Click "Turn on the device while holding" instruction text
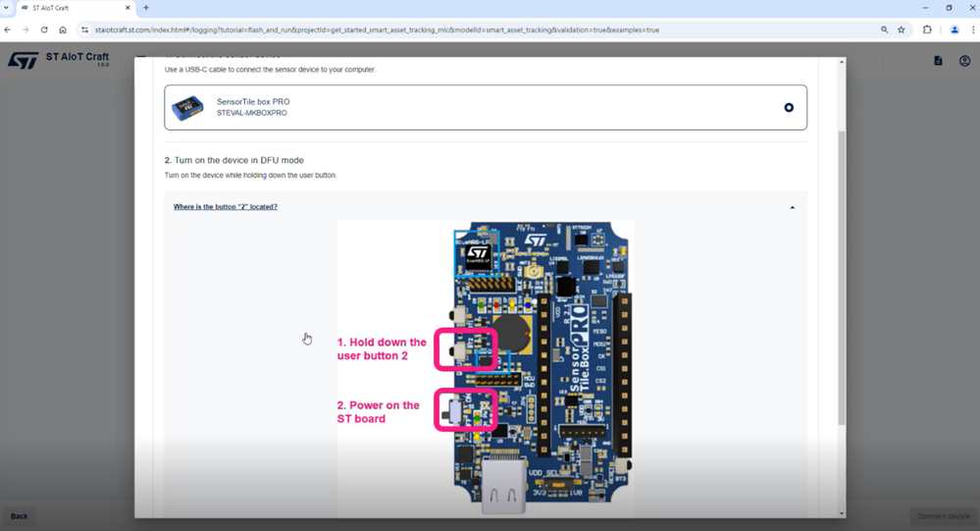The image size is (980, 531). [x=250, y=175]
